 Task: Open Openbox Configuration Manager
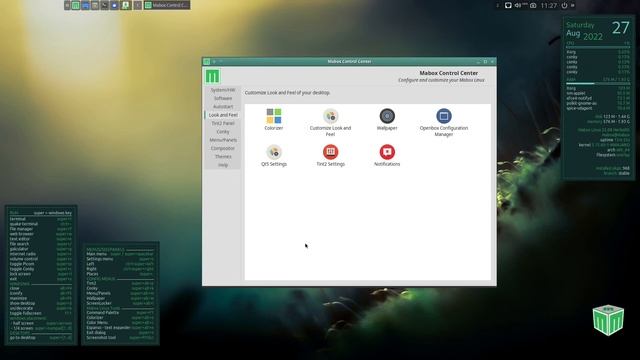click(444, 116)
